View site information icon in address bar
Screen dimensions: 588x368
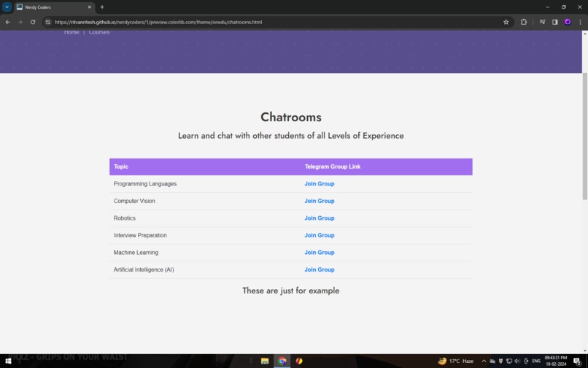point(48,22)
